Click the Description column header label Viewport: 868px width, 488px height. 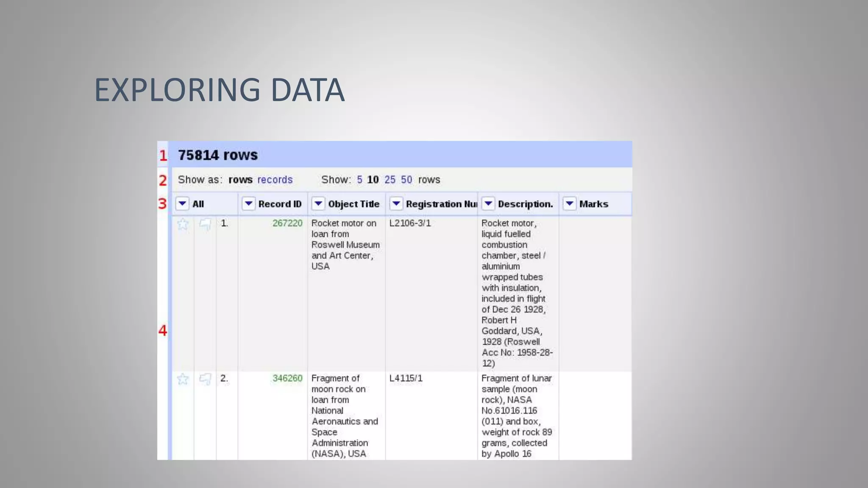point(526,204)
